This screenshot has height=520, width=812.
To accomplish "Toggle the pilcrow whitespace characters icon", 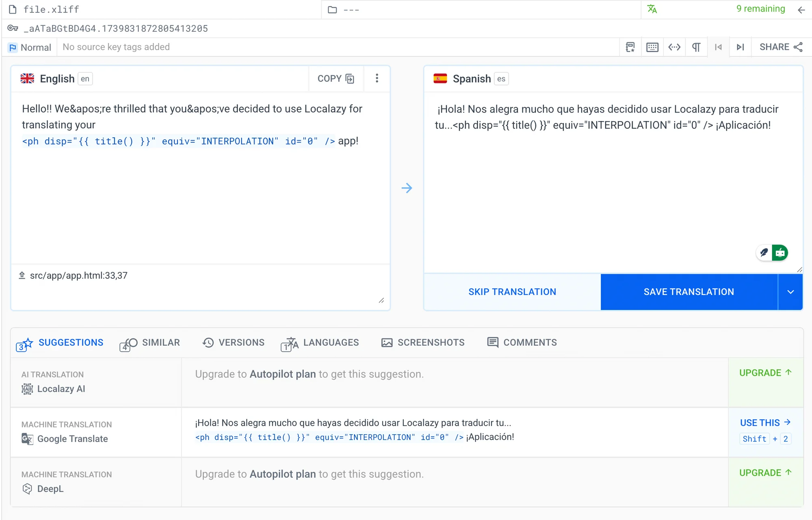I will 696,47.
